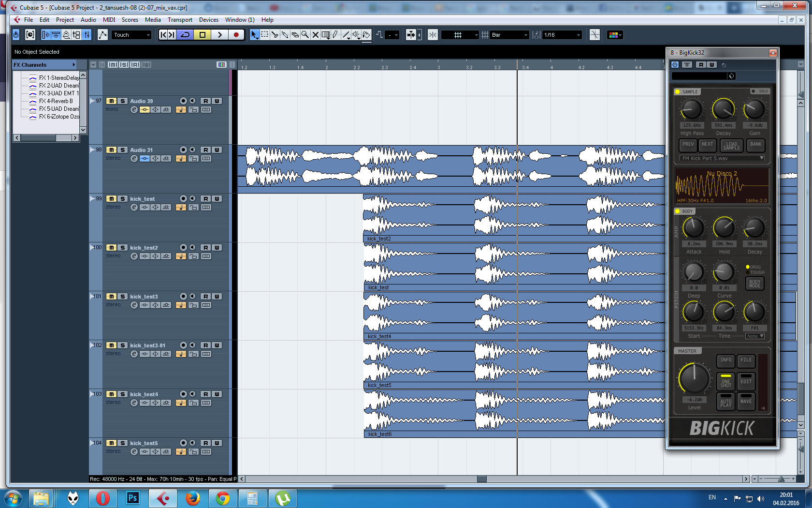Open the Mixer from toolbar
The height and width of the screenshot is (508, 812).
tap(87, 35)
